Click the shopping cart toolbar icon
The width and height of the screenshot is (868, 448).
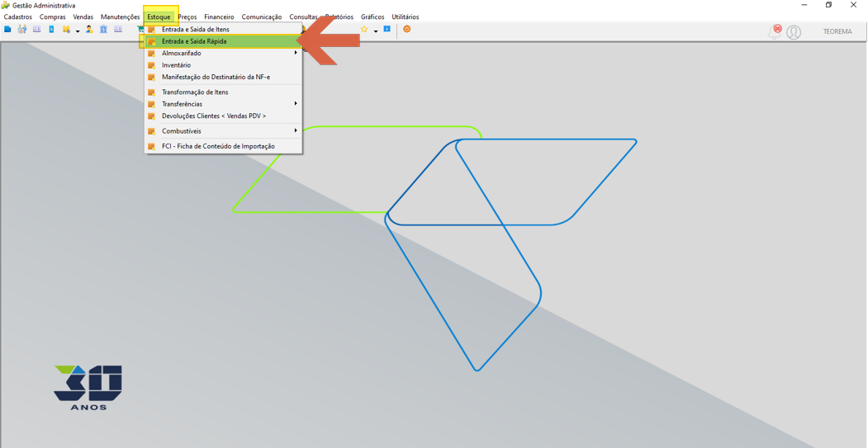[140, 30]
